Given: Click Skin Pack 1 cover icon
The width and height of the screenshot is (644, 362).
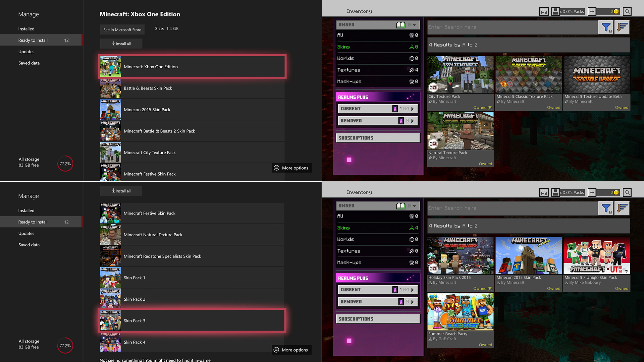Looking at the screenshot, I should point(110,278).
